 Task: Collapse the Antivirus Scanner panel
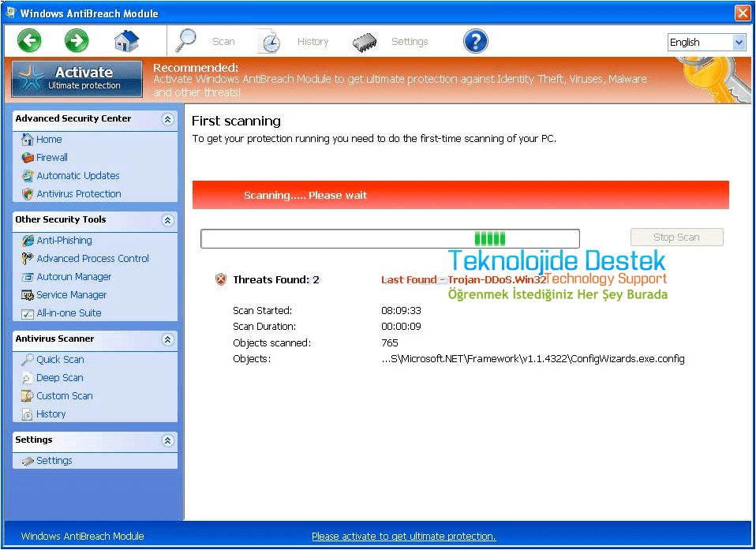pos(167,339)
